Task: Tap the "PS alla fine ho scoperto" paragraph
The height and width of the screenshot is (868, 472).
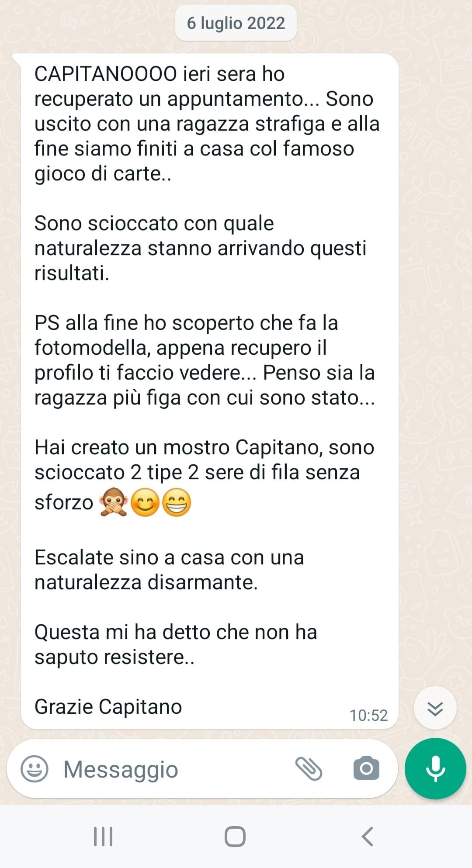Action: [205, 360]
